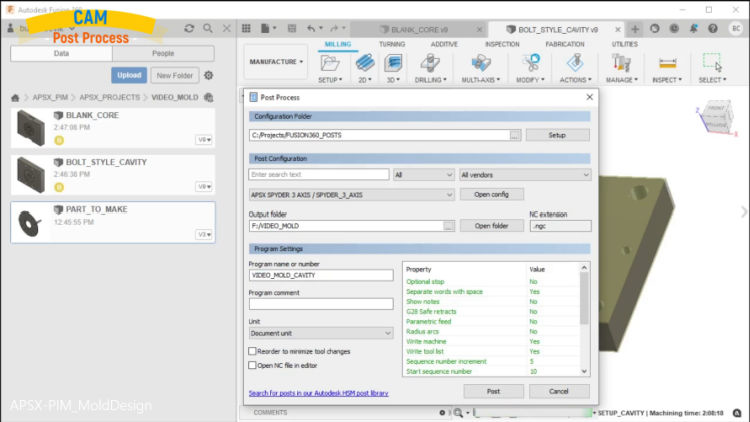Click the Save icon in the toolbar
Screen dimensions: 750x422
tap(292, 29)
